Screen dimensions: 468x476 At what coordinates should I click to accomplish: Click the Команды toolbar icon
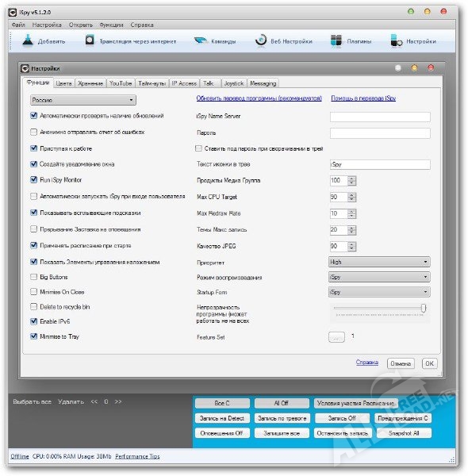click(201, 40)
